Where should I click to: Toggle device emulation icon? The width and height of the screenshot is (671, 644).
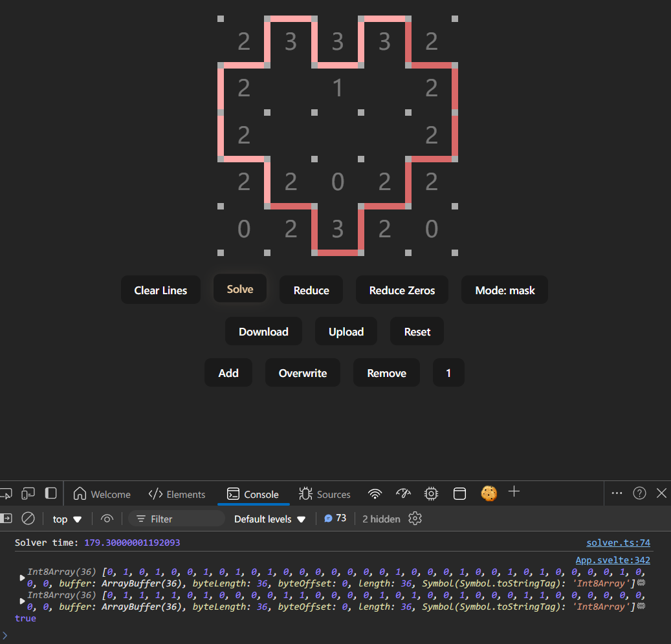(28, 494)
